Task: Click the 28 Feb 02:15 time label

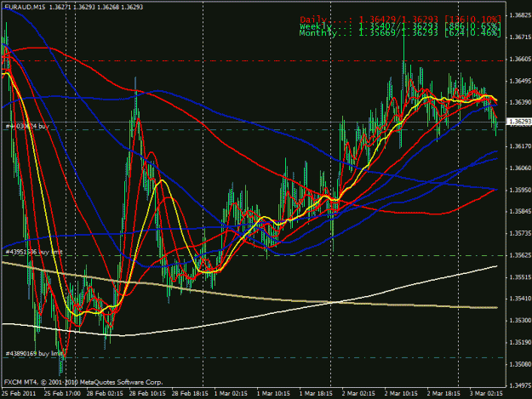Action: point(105,394)
